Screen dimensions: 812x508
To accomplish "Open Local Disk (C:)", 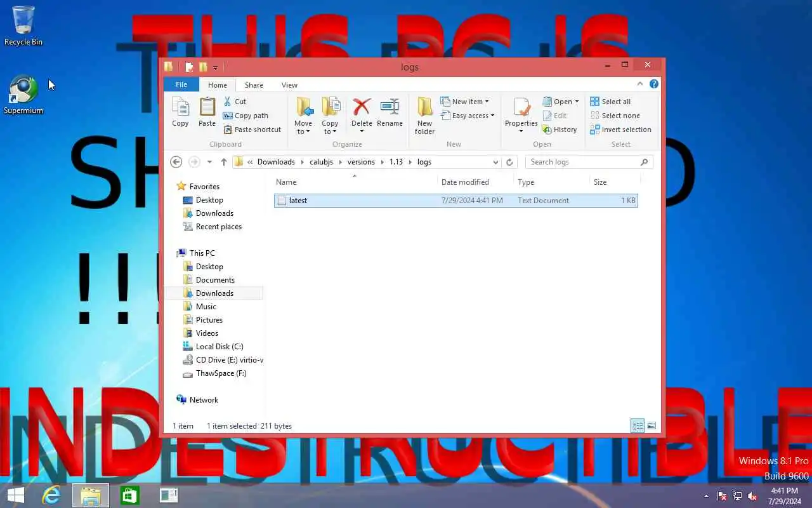I will (219, 347).
